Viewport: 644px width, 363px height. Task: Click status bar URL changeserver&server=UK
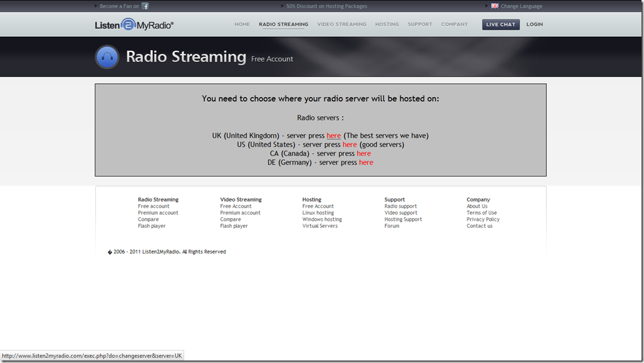click(92, 355)
